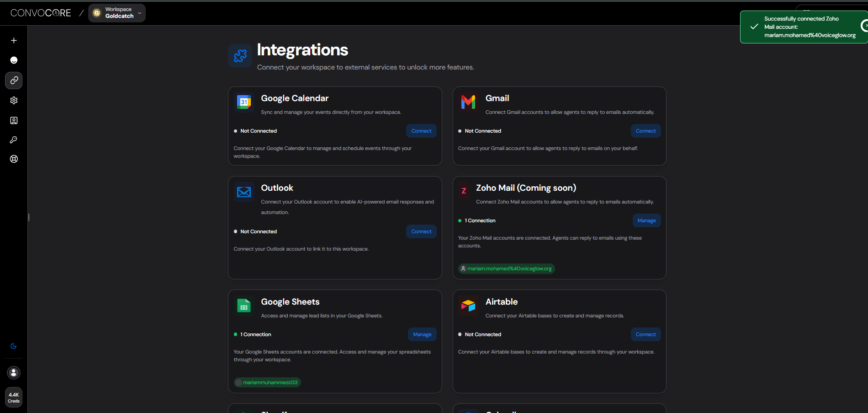
Task: Open settings gear icon in sidebar
Action: (x=14, y=100)
